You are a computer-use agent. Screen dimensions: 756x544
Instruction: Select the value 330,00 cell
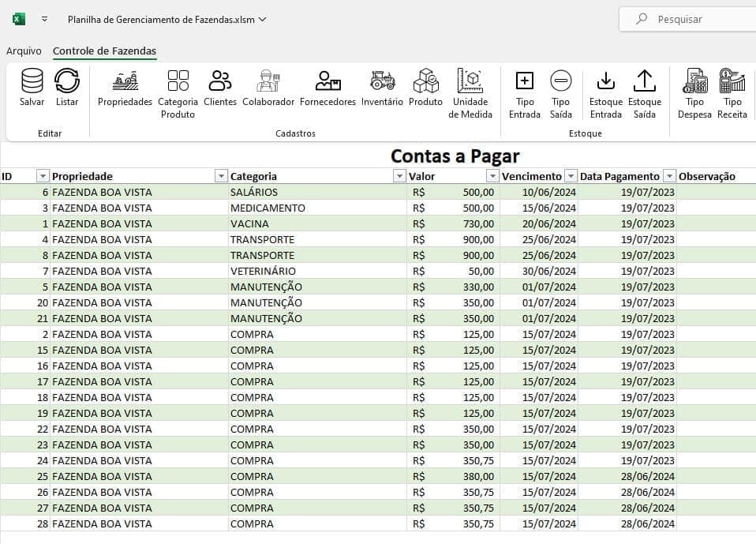pyautogui.click(x=453, y=287)
